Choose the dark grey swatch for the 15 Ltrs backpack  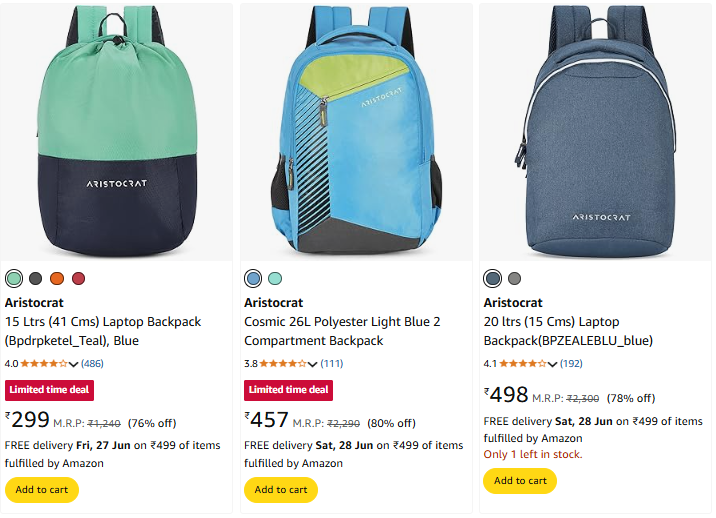coord(36,278)
